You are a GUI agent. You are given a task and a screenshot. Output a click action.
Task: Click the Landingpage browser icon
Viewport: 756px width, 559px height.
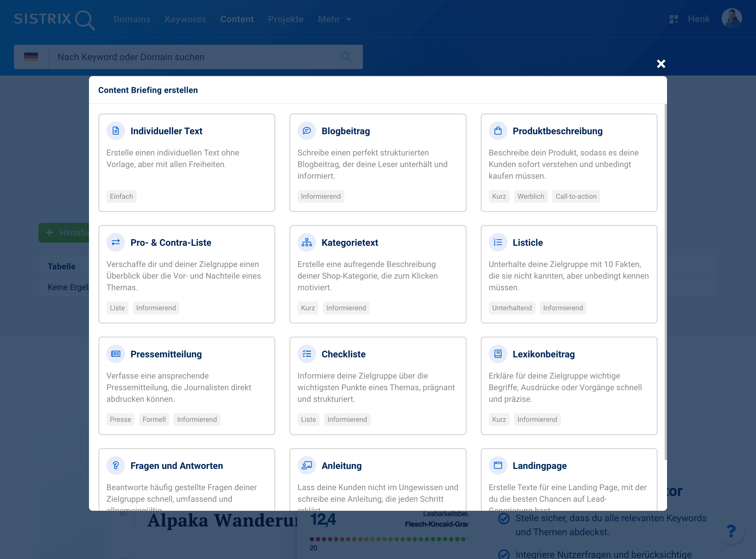pos(498,465)
